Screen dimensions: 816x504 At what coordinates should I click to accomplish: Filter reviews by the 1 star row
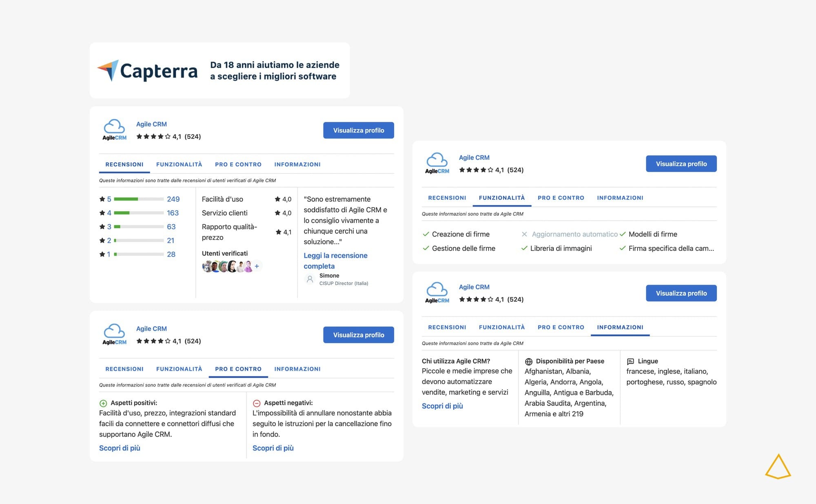click(x=137, y=254)
